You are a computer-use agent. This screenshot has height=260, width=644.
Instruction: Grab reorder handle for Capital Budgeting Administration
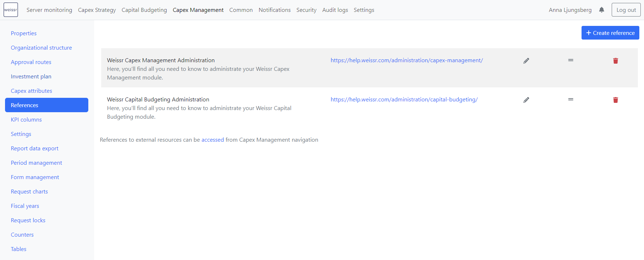coord(571,99)
